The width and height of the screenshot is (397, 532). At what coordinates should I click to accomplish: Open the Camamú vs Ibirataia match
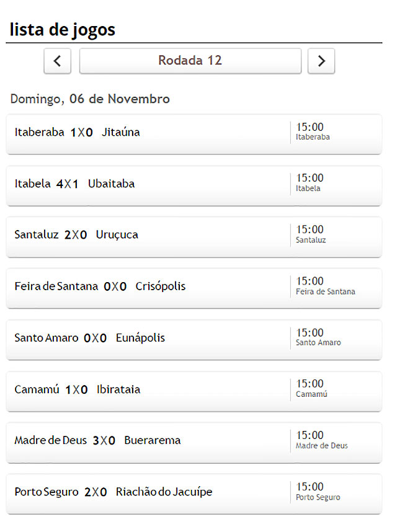click(194, 391)
